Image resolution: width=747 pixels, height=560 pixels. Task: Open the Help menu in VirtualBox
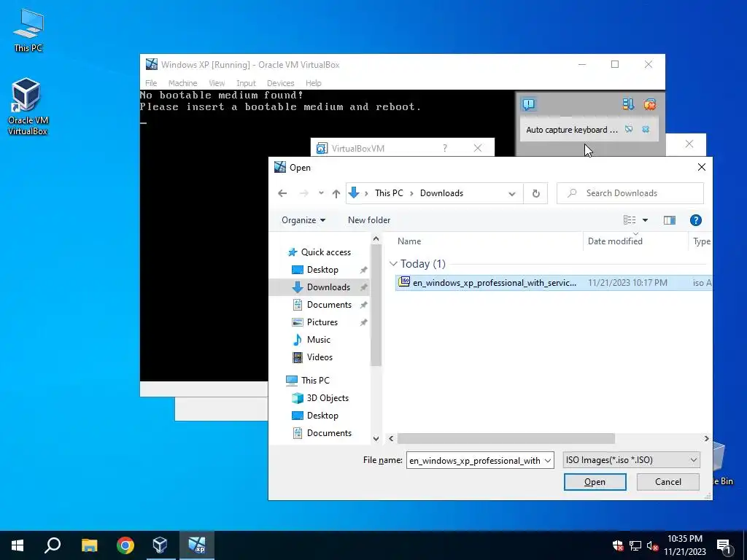314,83
